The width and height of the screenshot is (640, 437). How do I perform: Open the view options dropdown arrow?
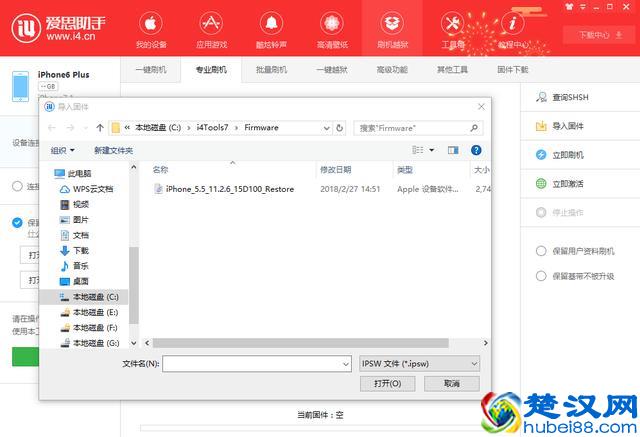[431, 150]
